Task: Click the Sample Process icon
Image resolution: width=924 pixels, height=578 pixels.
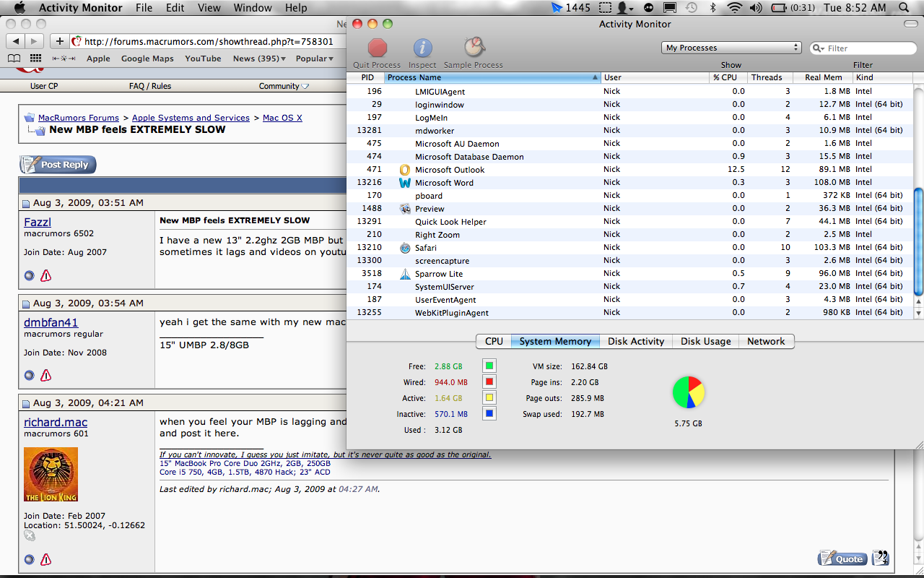Action: (x=474, y=48)
